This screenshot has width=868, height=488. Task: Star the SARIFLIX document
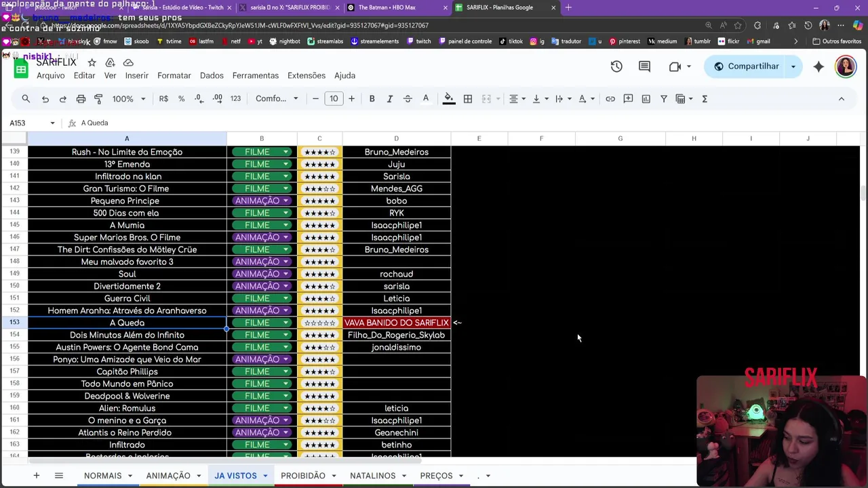(x=92, y=62)
